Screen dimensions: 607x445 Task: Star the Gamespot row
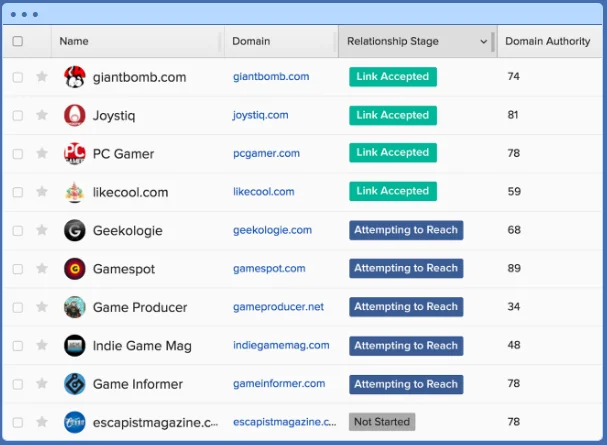pyautogui.click(x=42, y=268)
